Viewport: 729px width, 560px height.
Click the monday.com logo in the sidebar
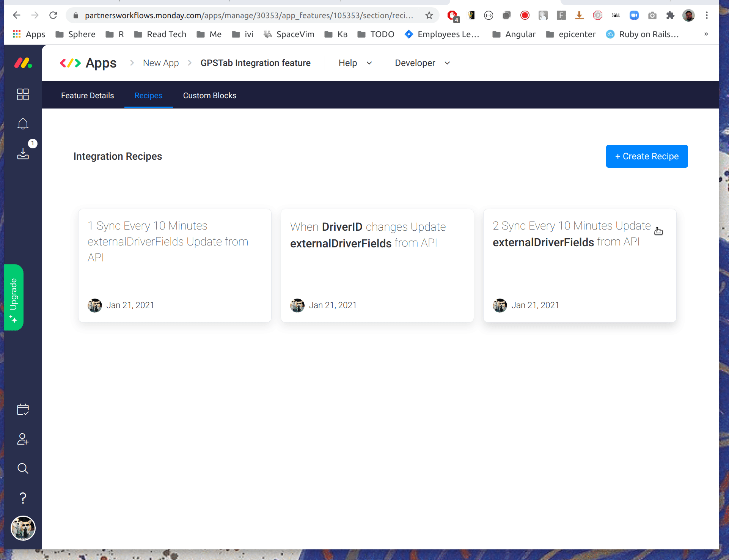point(22,63)
